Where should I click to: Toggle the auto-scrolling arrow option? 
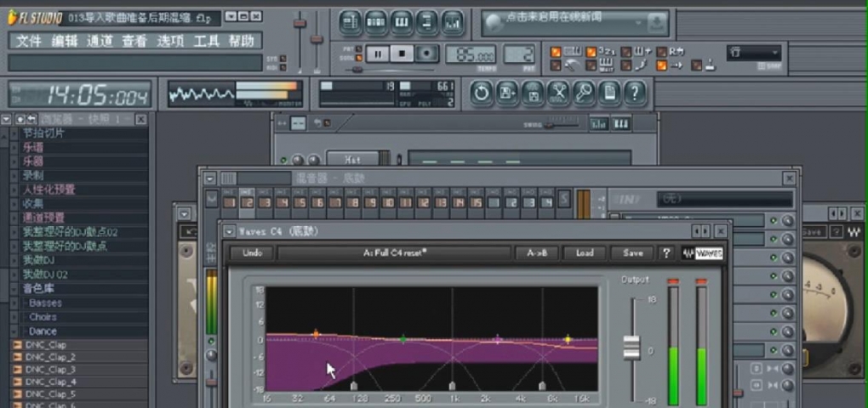661,65
